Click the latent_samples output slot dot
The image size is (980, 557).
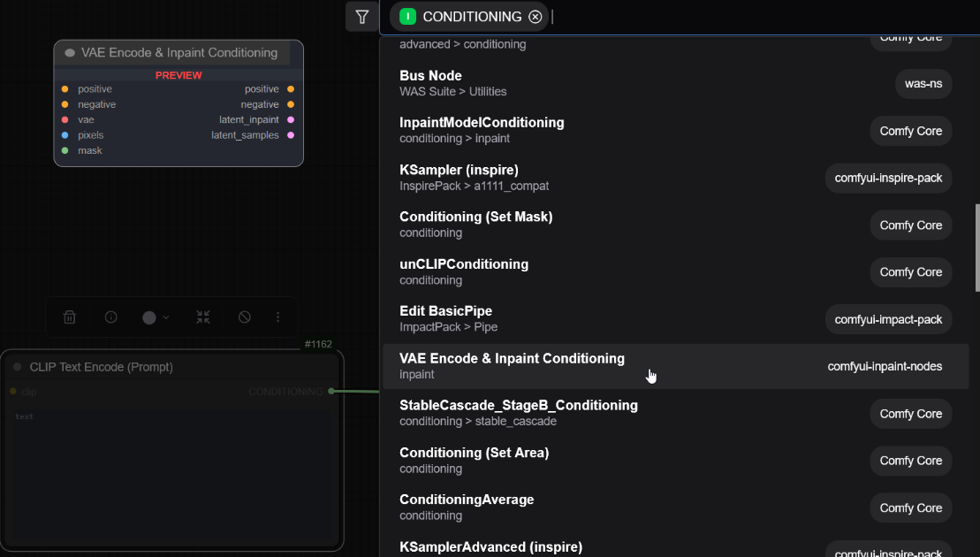[291, 135]
